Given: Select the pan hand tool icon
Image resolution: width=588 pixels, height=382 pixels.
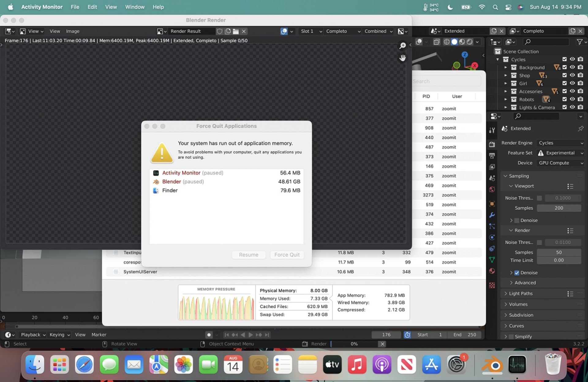Looking at the screenshot, I should coord(402,58).
